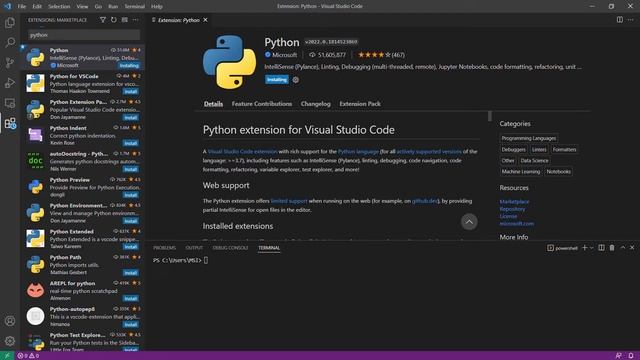Split the editor right
This screenshot has height=360, width=640.
point(620,20)
